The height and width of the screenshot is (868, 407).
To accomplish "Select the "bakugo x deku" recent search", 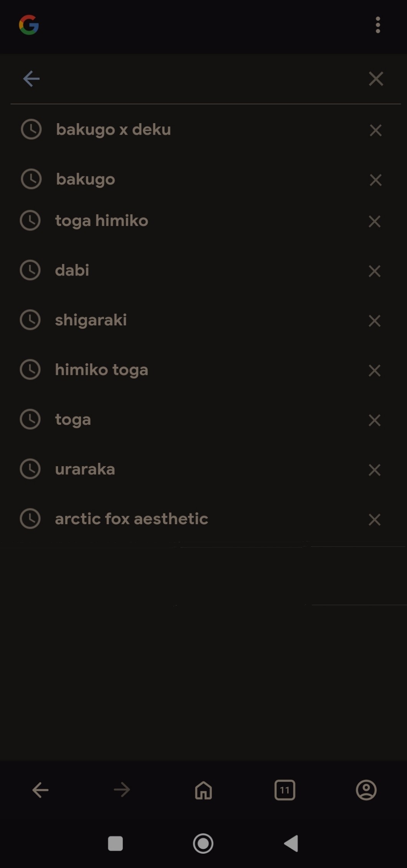I will pyautogui.click(x=113, y=130).
